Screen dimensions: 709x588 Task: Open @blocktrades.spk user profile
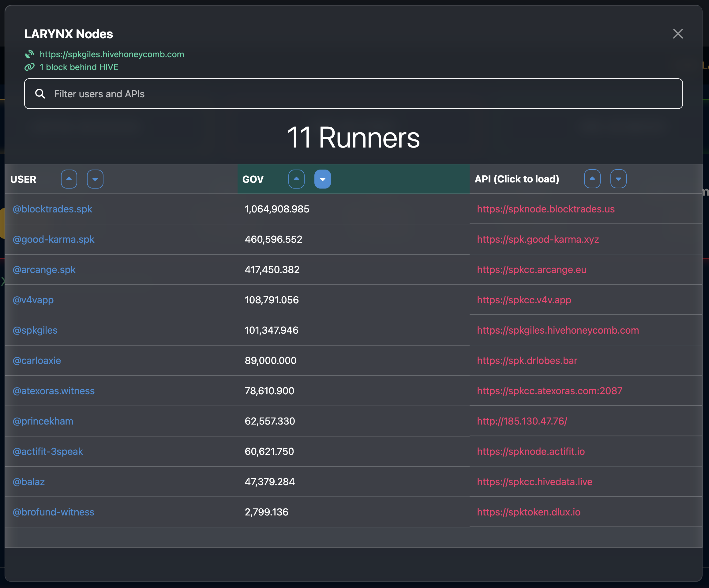pyautogui.click(x=52, y=209)
